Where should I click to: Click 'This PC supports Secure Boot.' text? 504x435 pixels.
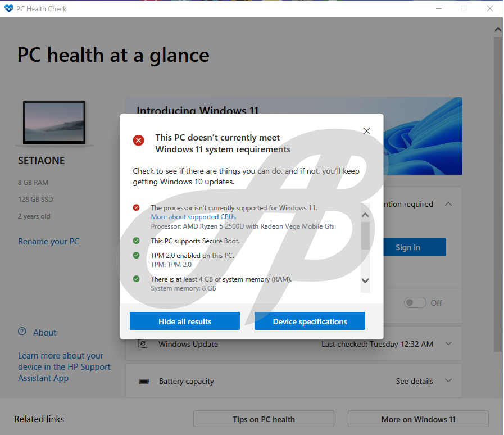(195, 241)
